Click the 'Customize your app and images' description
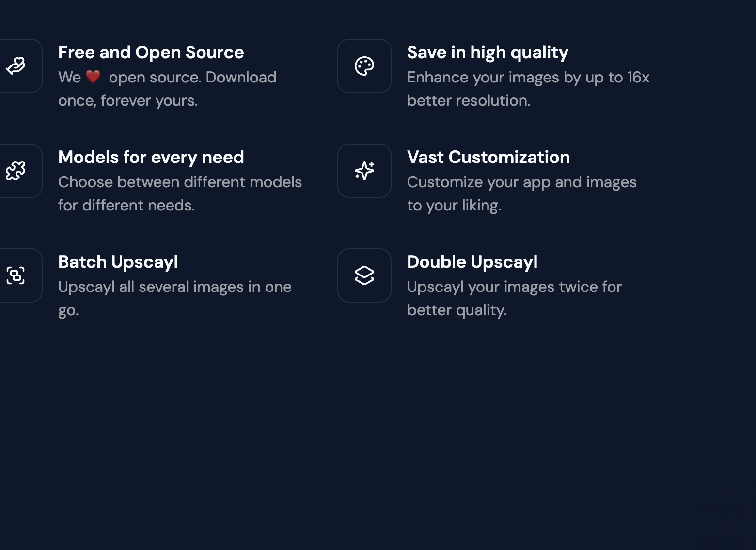The width and height of the screenshot is (756, 550). (522, 182)
